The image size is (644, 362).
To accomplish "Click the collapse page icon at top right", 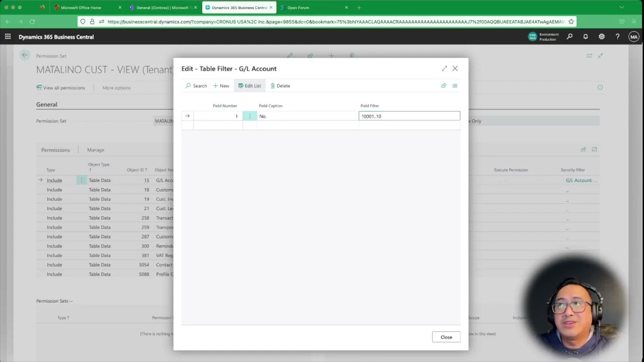I will pyautogui.click(x=600, y=56).
